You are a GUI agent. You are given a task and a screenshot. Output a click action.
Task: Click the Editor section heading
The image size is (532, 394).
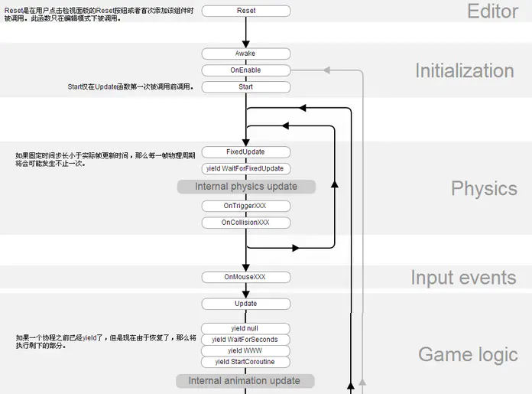tap(493, 11)
